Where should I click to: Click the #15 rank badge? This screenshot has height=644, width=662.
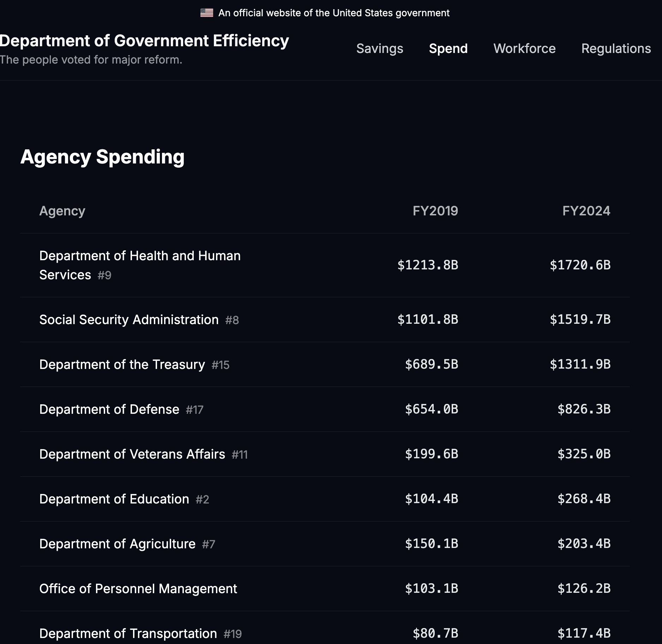tap(221, 365)
